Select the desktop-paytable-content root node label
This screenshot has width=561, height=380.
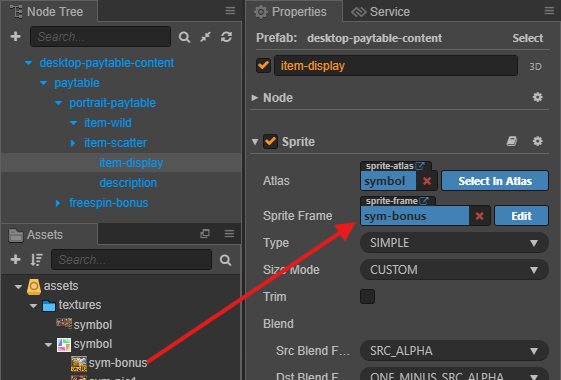[107, 63]
